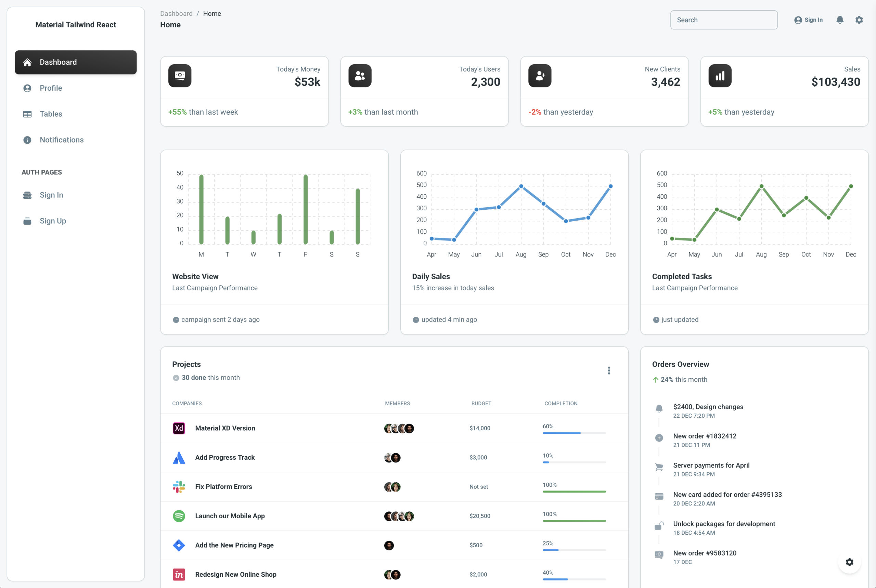Go to Sign Up from the sidebar
876x588 pixels.
pyautogui.click(x=52, y=221)
